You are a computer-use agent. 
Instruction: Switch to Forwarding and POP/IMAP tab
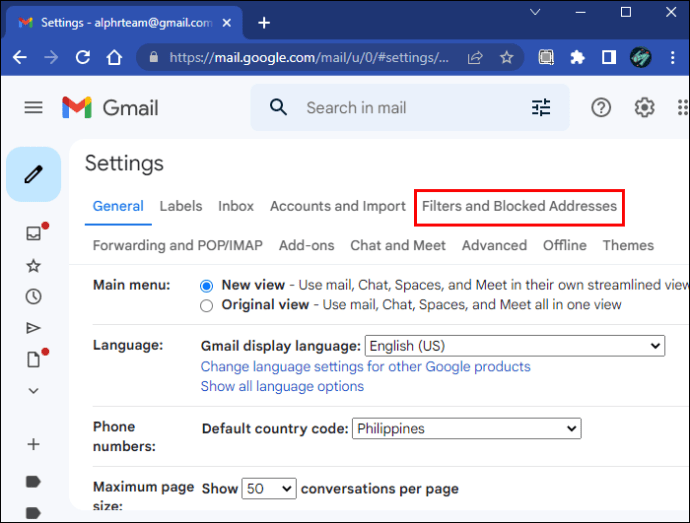pyautogui.click(x=178, y=245)
